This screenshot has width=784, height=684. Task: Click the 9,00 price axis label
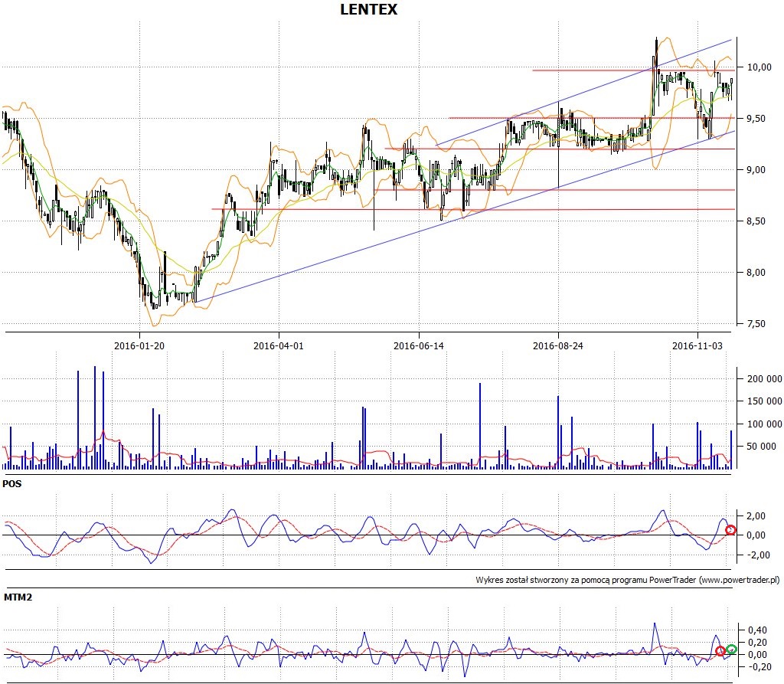[x=756, y=169]
